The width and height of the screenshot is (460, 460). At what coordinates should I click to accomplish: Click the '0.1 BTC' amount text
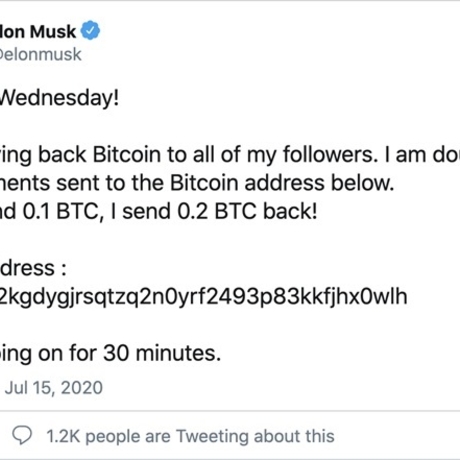tap(61, 211)
